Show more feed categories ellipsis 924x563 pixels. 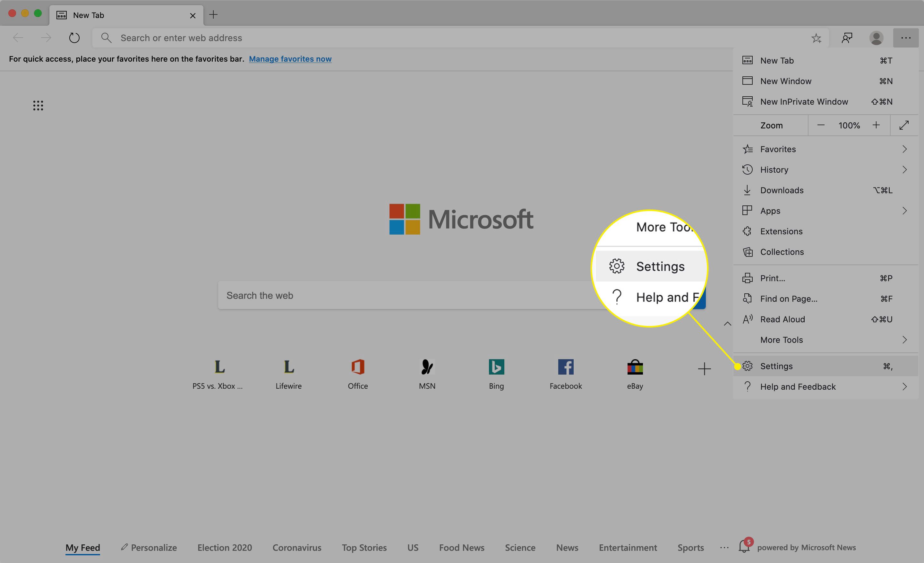pos(724,548)
